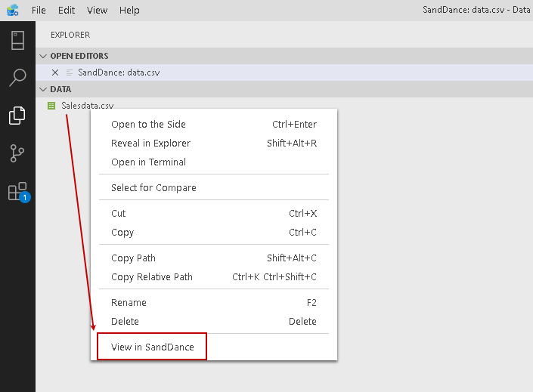533x392 pixels.
Task: Open the View menu
Action: [x=97, y=11]
